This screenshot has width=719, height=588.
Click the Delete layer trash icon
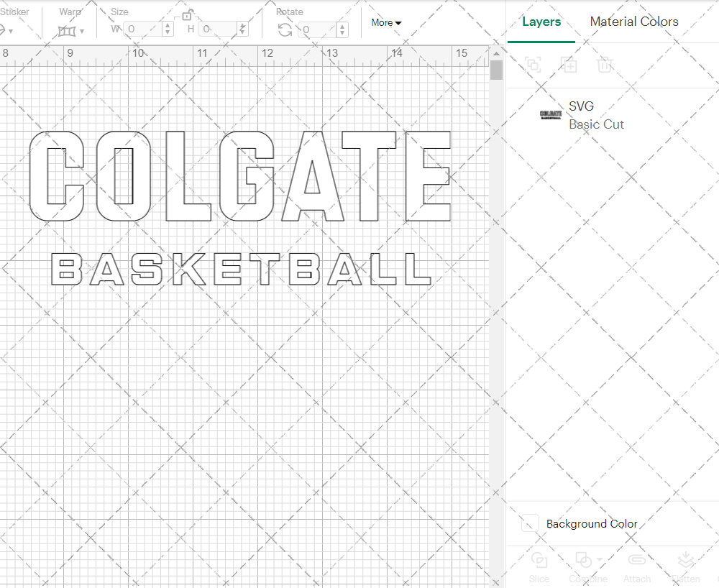tap(605, 65)
